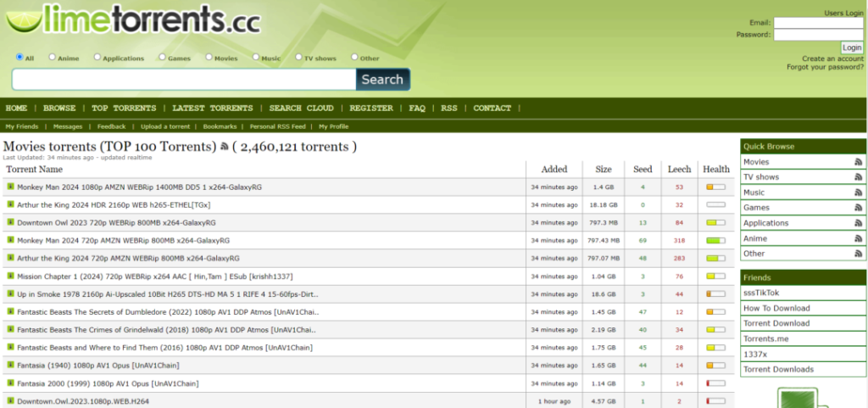Go to TOP TORRENTS navigation item

coord(124,109)
